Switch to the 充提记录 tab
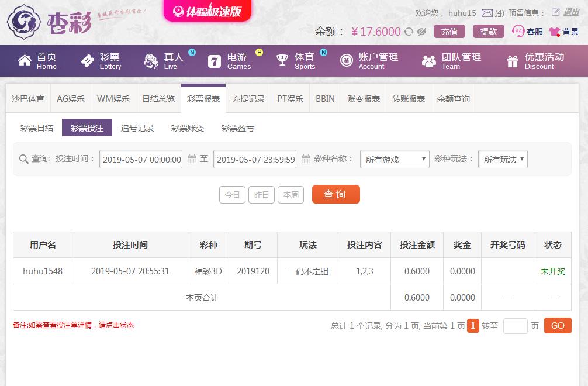Screen dimensions: 588x386 [248, 99]
